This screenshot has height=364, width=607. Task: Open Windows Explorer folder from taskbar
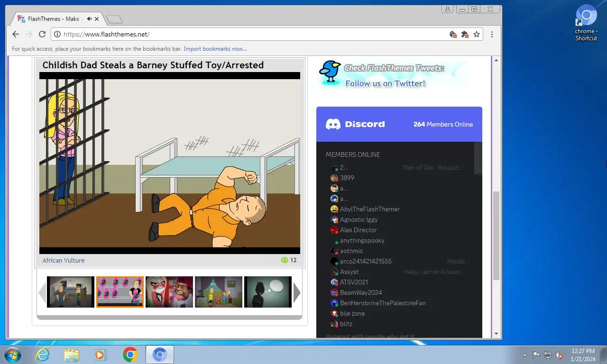[72, 355]
